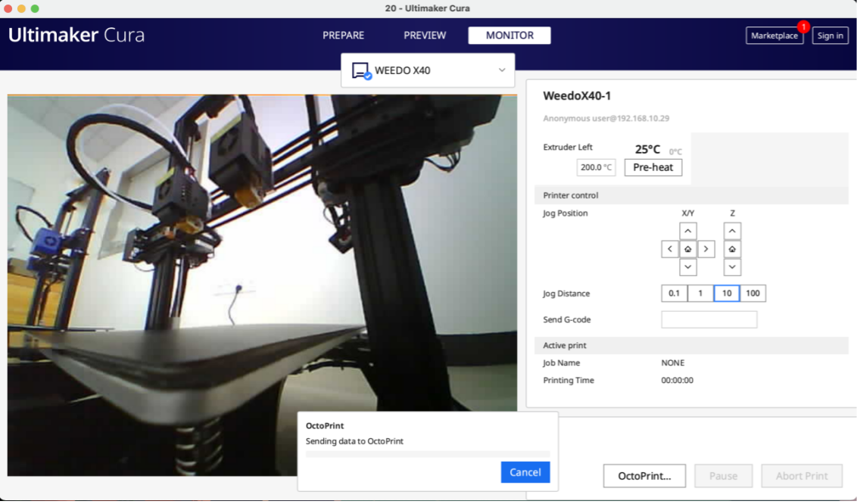Jog the print head left on X axis
This screenshot has width=860, height=504.
pos(669,249)
